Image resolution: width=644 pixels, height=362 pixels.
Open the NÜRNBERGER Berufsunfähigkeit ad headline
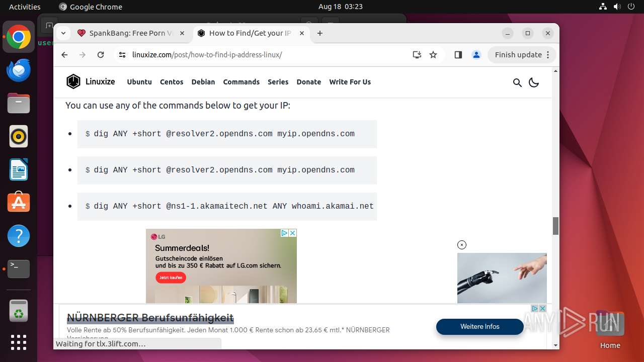[150, 318]
